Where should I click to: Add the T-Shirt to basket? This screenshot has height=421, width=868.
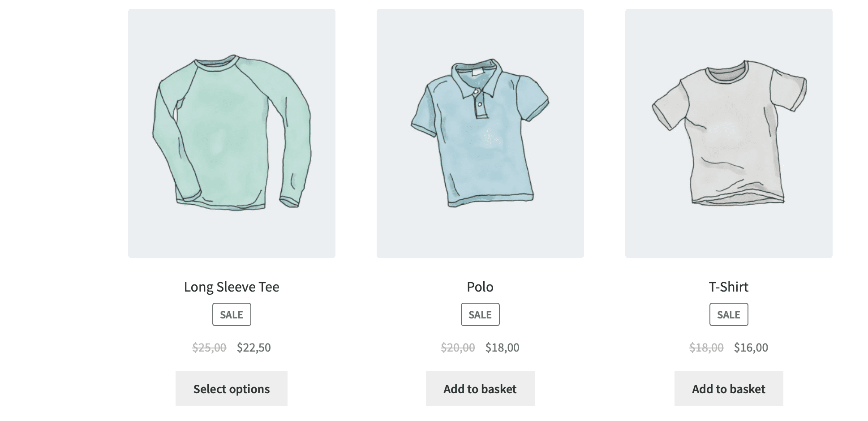coord(729,389)
